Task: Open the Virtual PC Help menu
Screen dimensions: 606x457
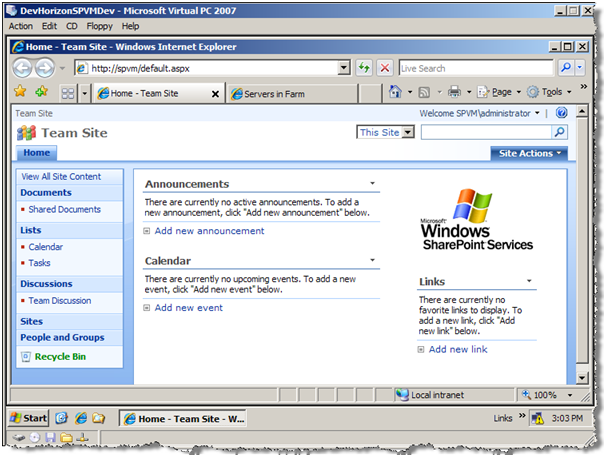Action: pos(130,26)
